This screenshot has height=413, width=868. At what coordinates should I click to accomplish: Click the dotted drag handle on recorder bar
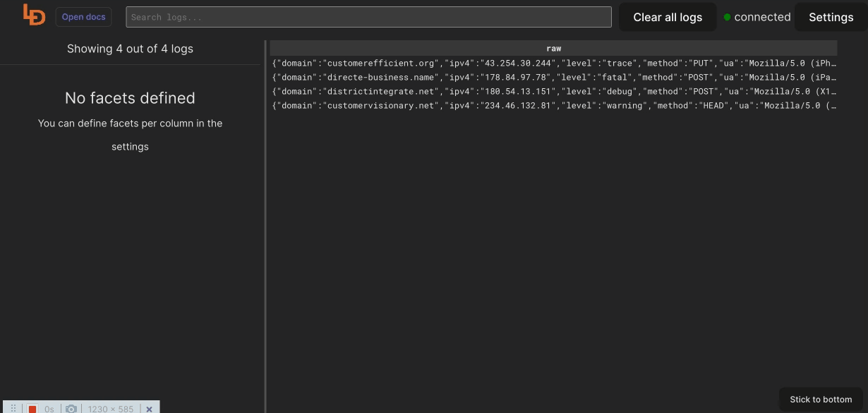pyautogui.click(x=13, y=409)
